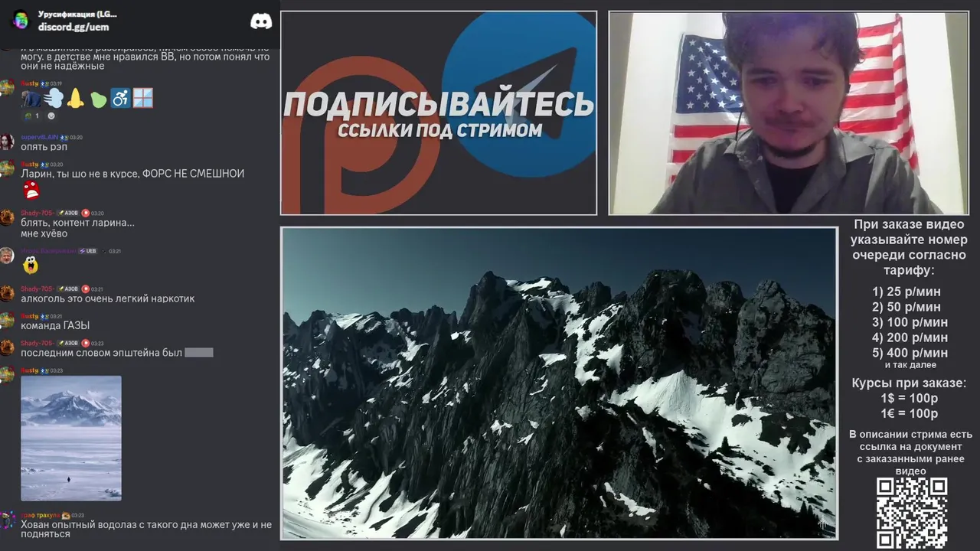This screenshot has height=551, width=980.
Task: Click the АЗОВ tag badge at 03:23
Action: [x=67, y=343]
